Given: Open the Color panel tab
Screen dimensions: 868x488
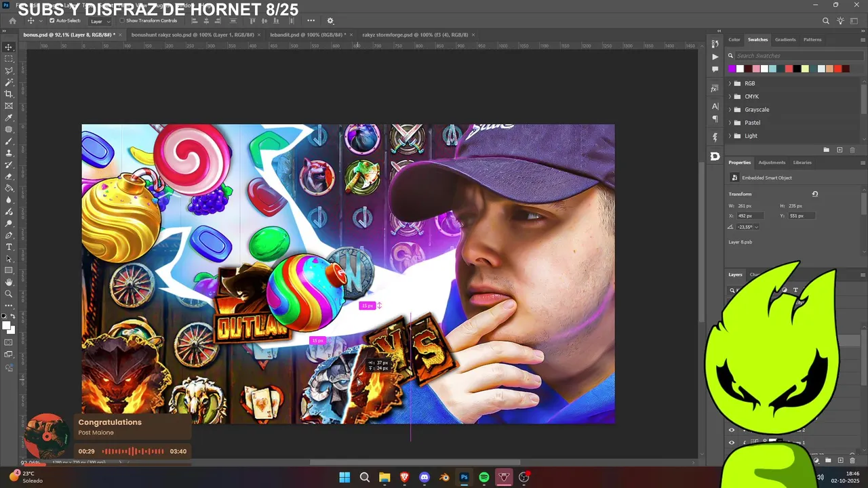Looking at the screenshot, I should (734, 39).
